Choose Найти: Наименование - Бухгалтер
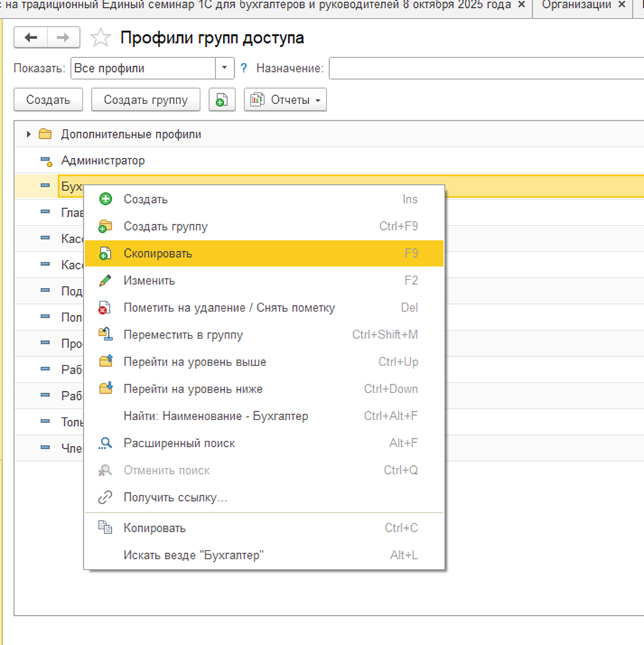Image resolution: width=644 pixels, height=645 pixels. tap(264, 416)
